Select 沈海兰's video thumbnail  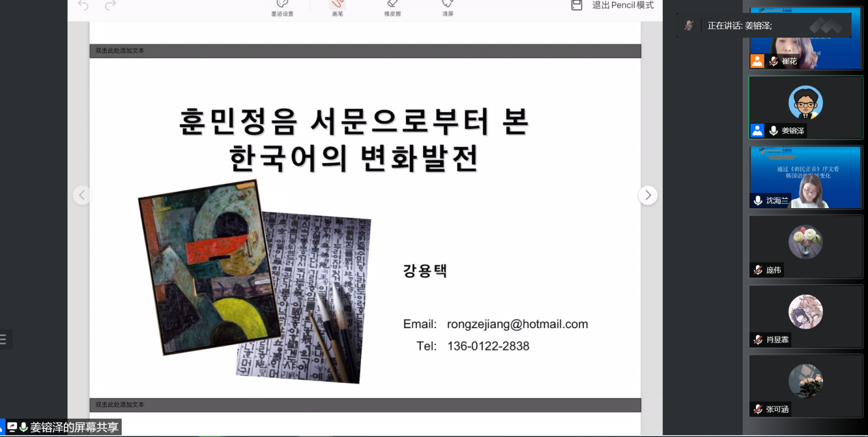[x=805, y=177]
